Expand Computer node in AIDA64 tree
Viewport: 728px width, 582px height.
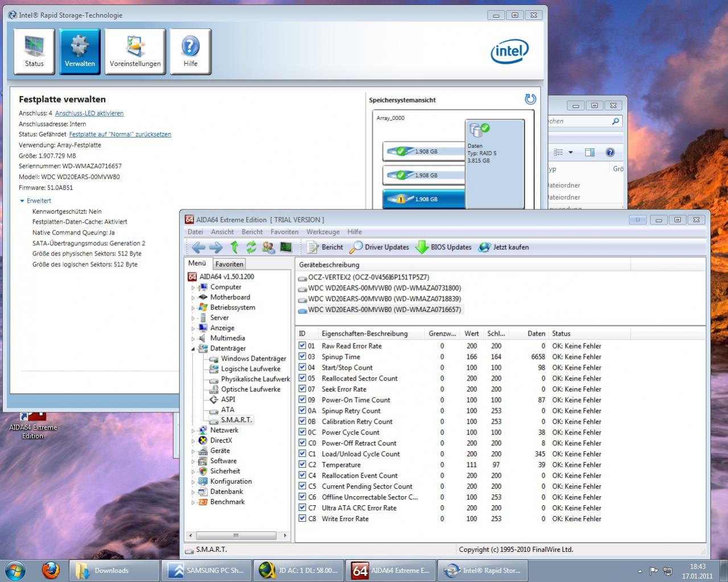point(193,288)
